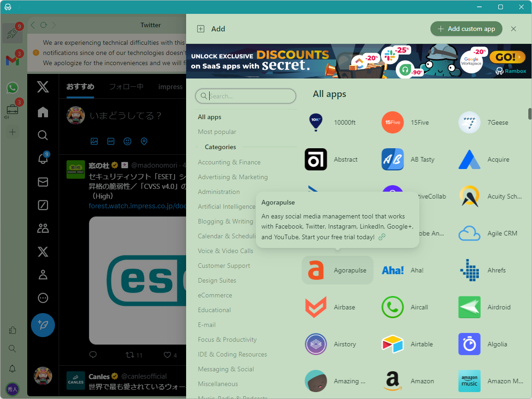Click the blue compose tweet feather button

(x=42, y=325)
